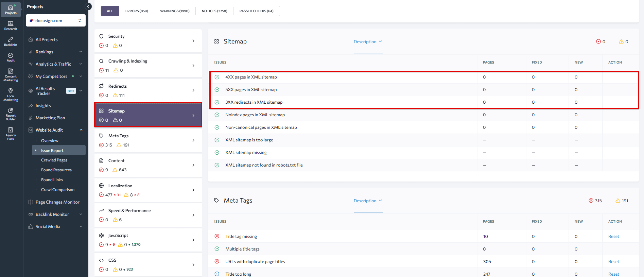644x277 pixels.
Task: Select the Passed Checks (64) tab
Action: [x=256, y=11]
